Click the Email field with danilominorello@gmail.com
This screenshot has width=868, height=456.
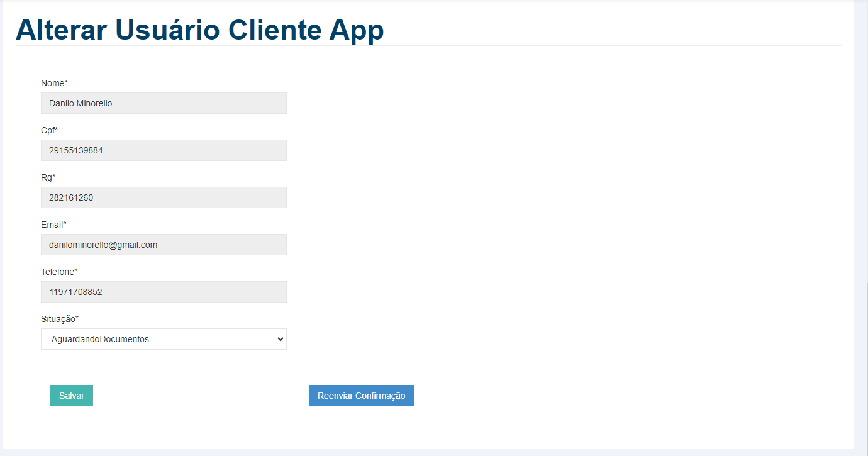click(x=164, y=245)
